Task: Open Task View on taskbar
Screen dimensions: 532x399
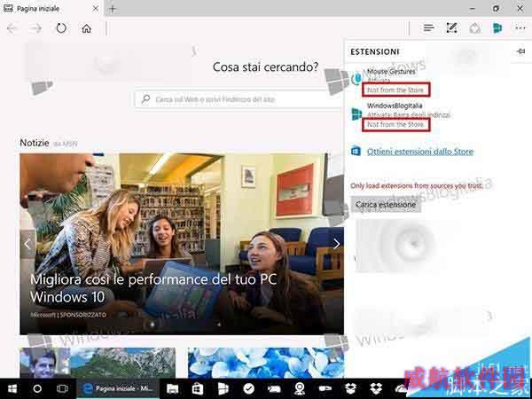Action: click(x=62, y=389)
